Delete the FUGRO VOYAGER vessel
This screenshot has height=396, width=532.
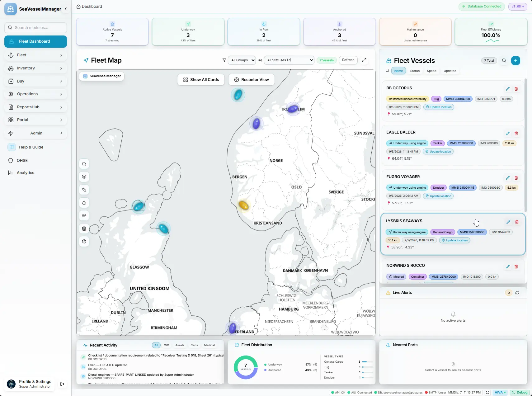tap(516, 178)
